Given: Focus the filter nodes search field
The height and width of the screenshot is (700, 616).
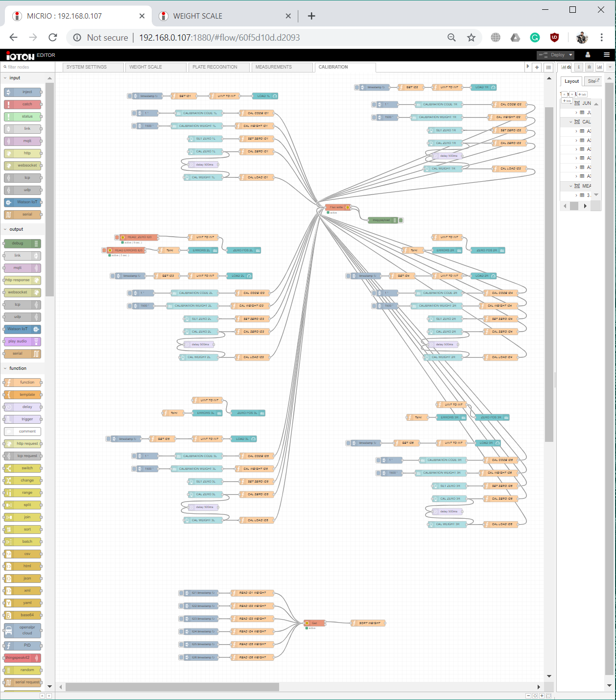Looking at the screenshot, I should tap(27, 67).
